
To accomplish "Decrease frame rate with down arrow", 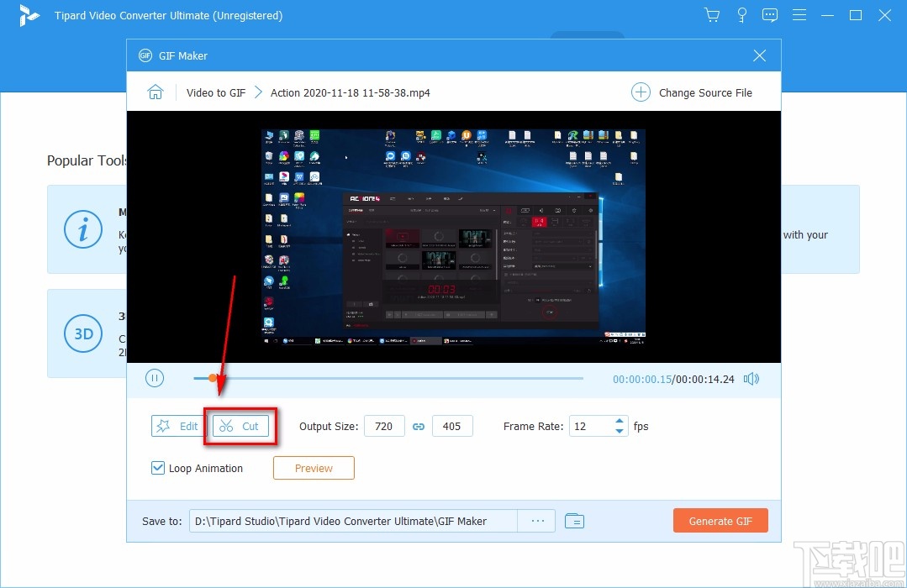I will pos(620,431).
